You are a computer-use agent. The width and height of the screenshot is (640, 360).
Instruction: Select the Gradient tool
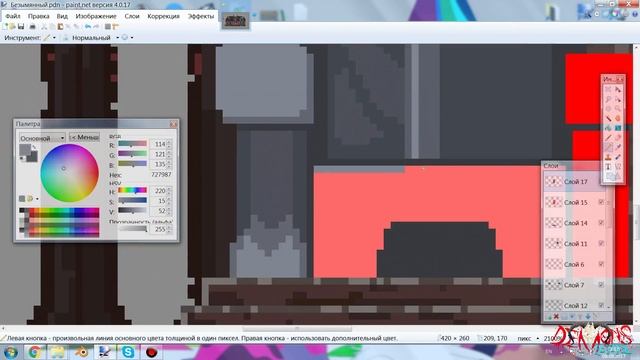[x=618, y=128]
